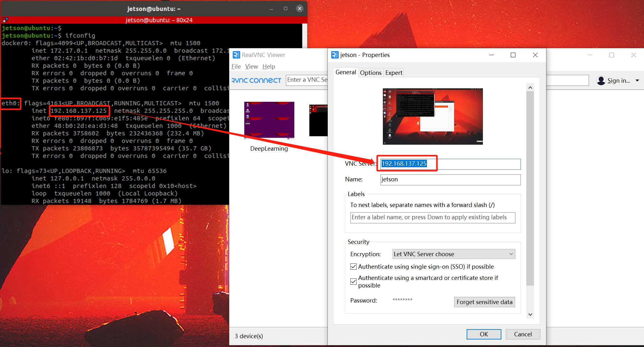Close the RealVNC Viewer main window
Viewport: 644px width, 347px height.
click(634, 55)
